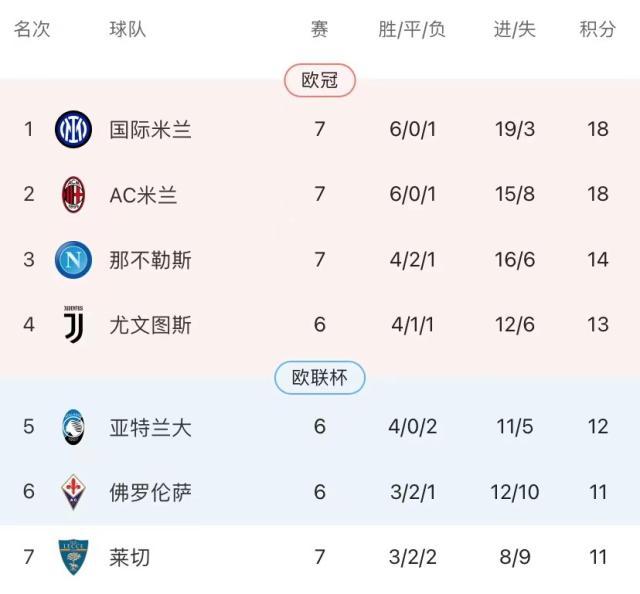Select the 佛罗伦萨 team name

pyautogui.click(x=150, y=493)
